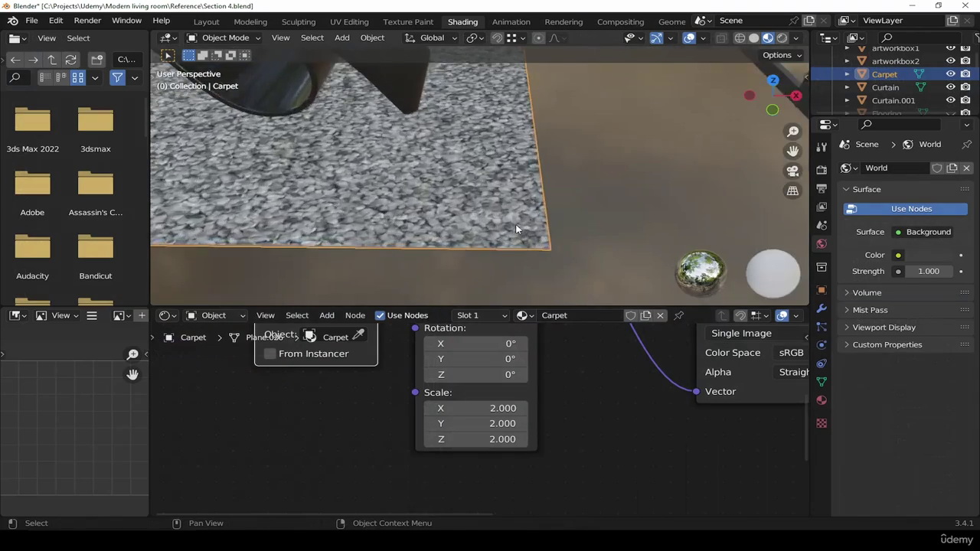980x551 pixels.
Task: Expand the Mist Pass panel
Action: (869, 310)
